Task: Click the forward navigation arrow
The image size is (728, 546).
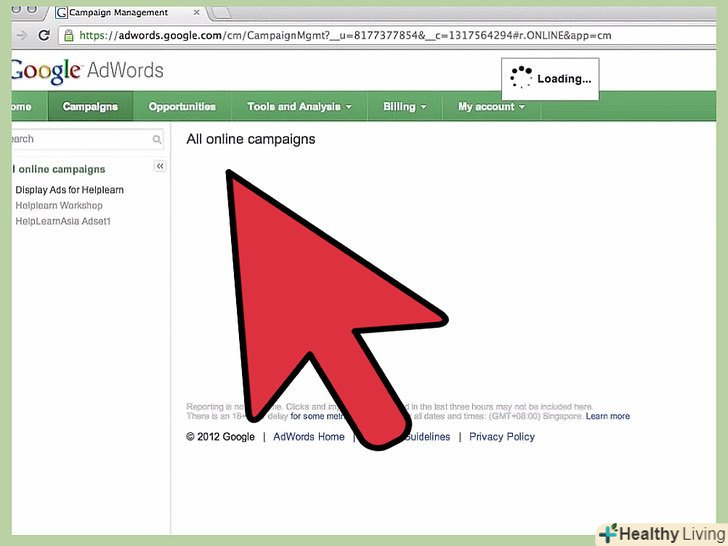Action: click(x=21, y=35)
